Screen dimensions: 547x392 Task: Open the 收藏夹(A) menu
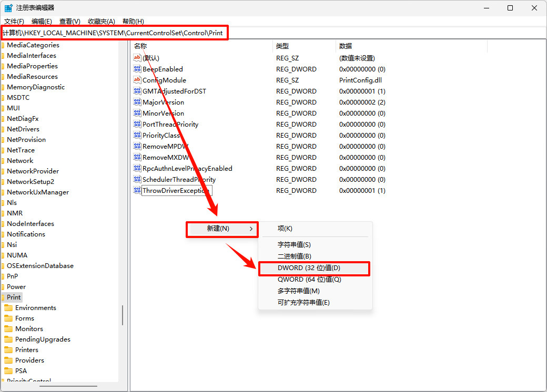(x=101, y=21)
